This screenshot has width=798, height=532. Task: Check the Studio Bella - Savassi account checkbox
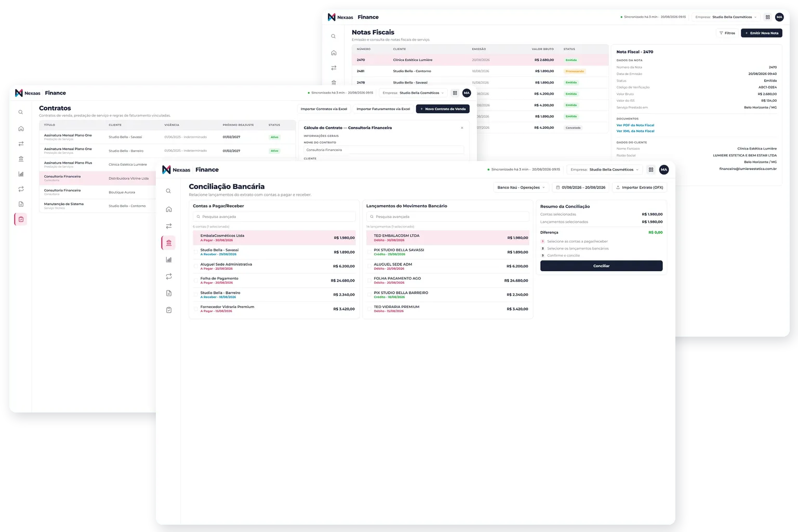[x=196, y=252]
